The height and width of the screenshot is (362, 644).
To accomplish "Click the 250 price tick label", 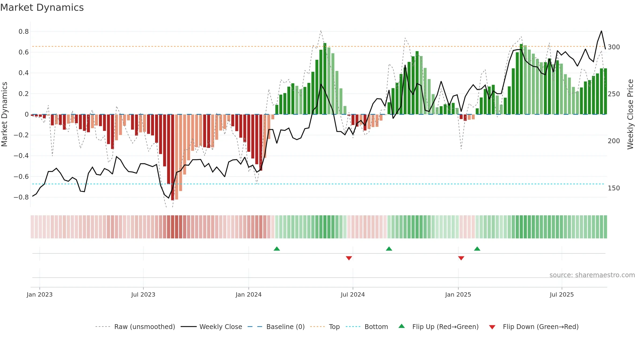I will click(614, 94).
